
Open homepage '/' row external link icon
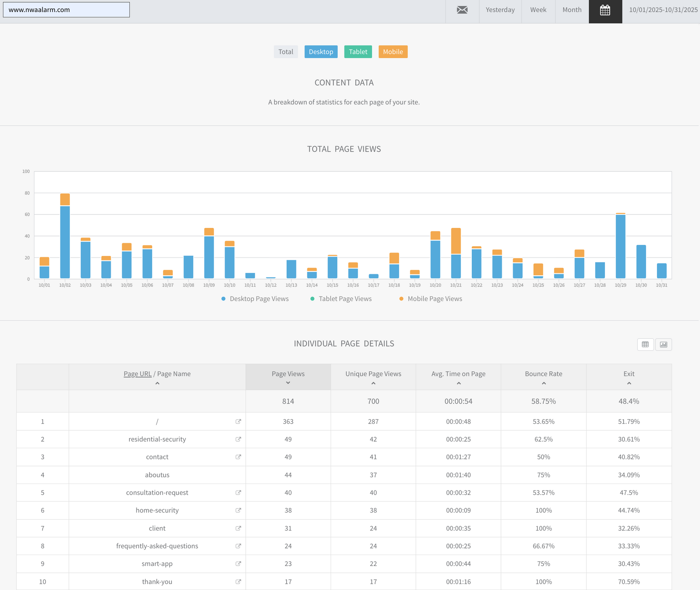point(238,422)
